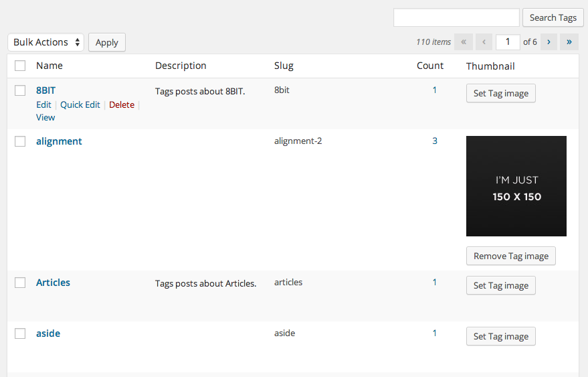Click the Thumbnail column header

(490, 66)
